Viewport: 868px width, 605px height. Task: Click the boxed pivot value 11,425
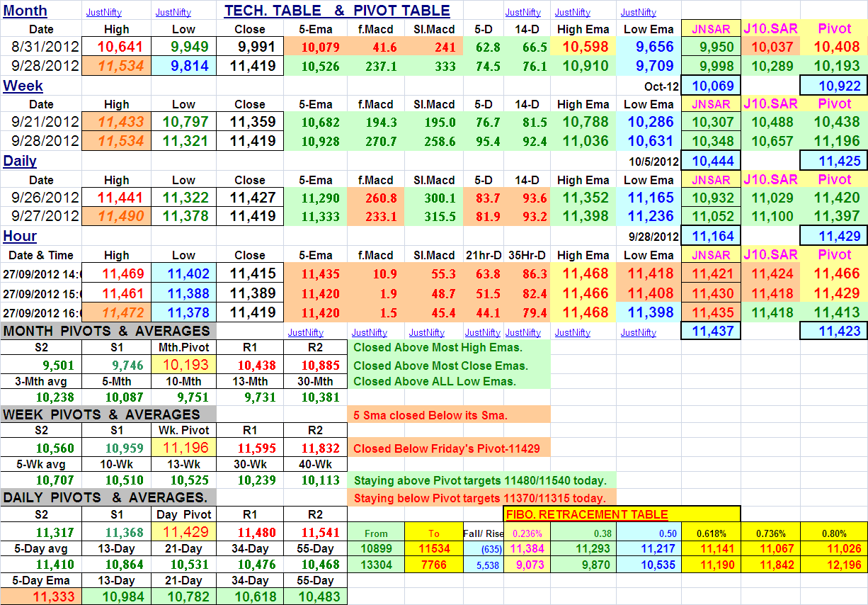coord(834,161)
